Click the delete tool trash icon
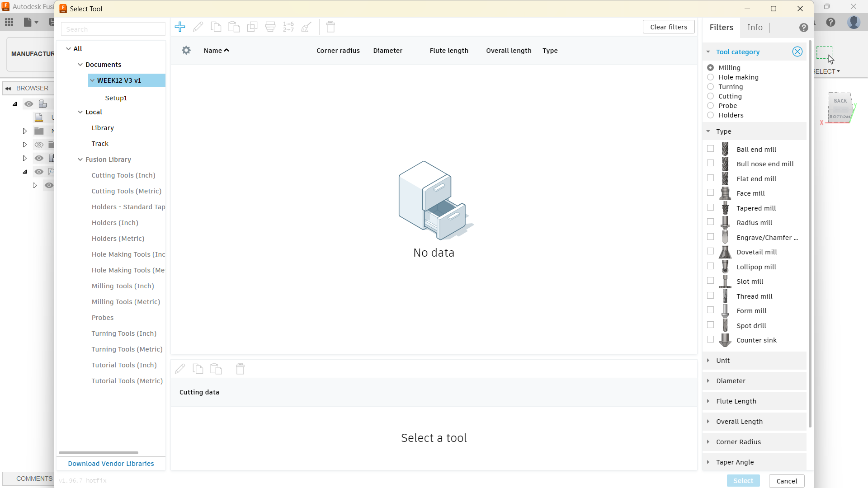The image size is (868, 488). [x=330, y=27]
